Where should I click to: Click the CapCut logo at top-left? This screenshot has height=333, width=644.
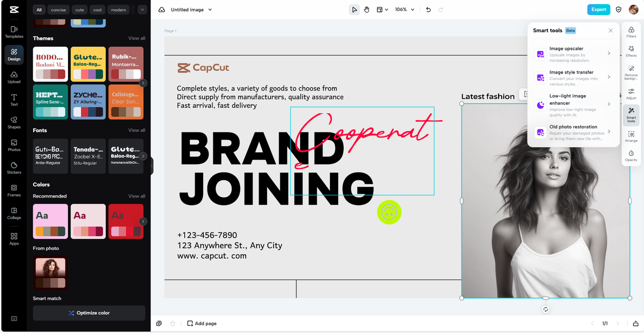[x=14, y=10]
